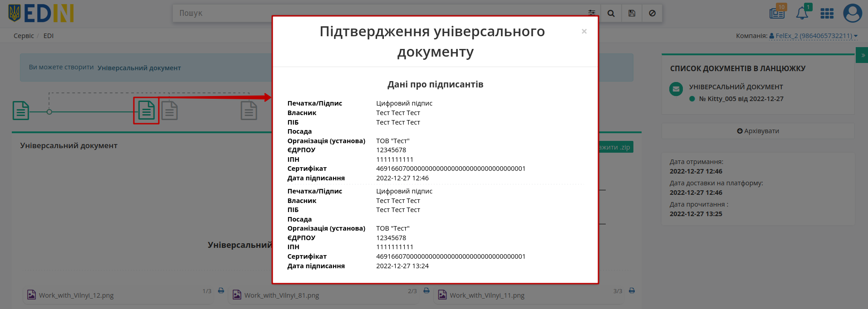Print the attachment Work_with_Vilnyi_12.png
Screen dimensions: 868x309
click(221, 290)
